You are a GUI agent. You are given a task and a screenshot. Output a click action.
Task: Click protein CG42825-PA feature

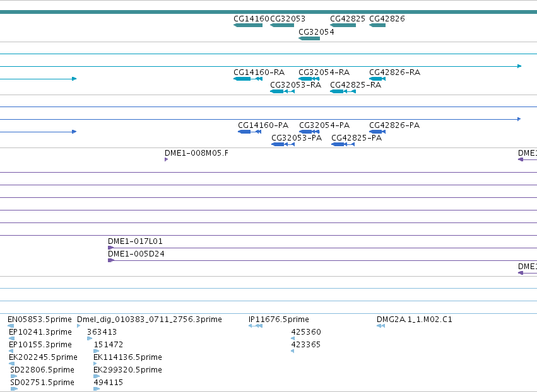point(343,144)
